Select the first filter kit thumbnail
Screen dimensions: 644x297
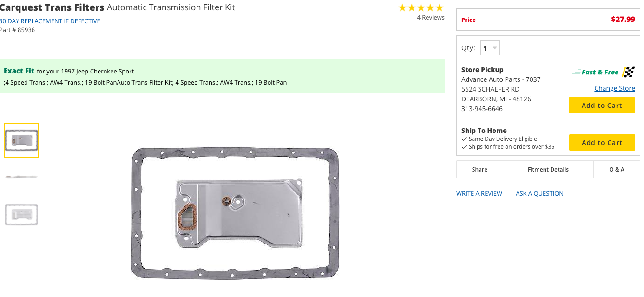pyautogui.click(x=21, y=140)
